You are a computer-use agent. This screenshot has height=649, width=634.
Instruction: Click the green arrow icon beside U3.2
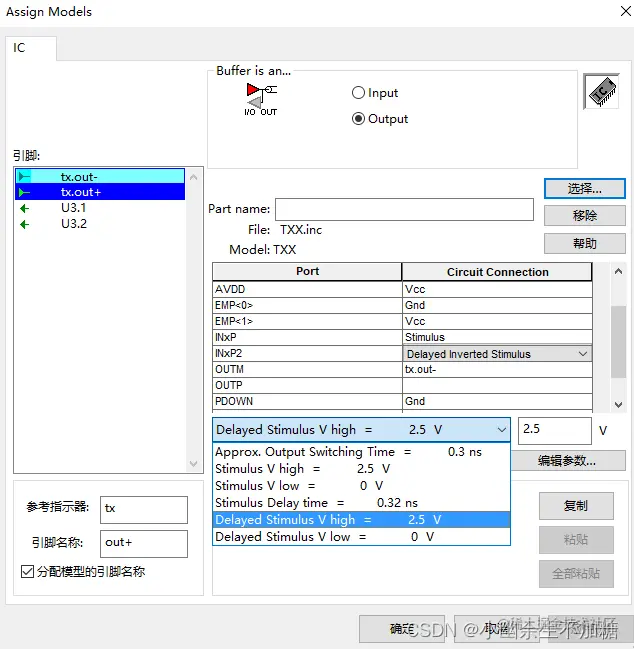click(24, 224)
